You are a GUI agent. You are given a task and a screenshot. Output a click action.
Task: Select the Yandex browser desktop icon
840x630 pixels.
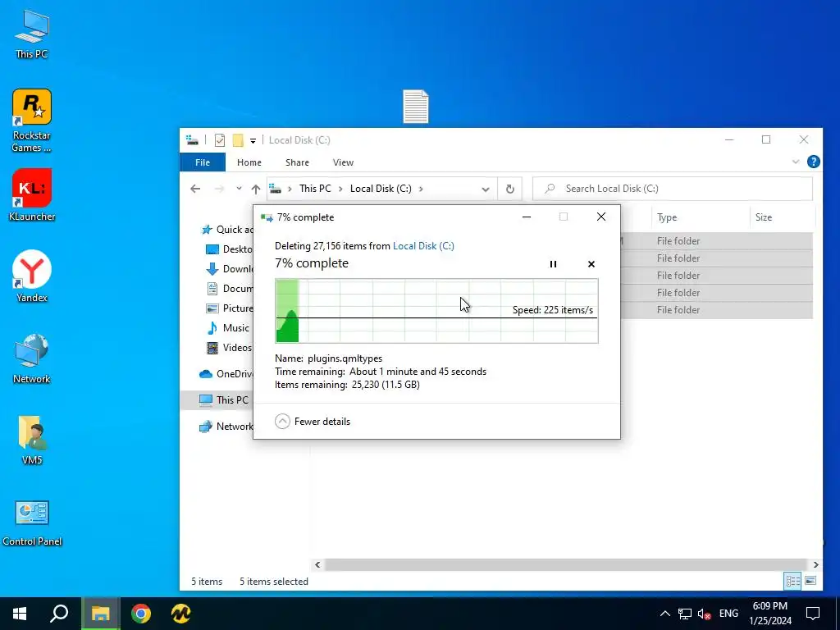pos(32,276)
